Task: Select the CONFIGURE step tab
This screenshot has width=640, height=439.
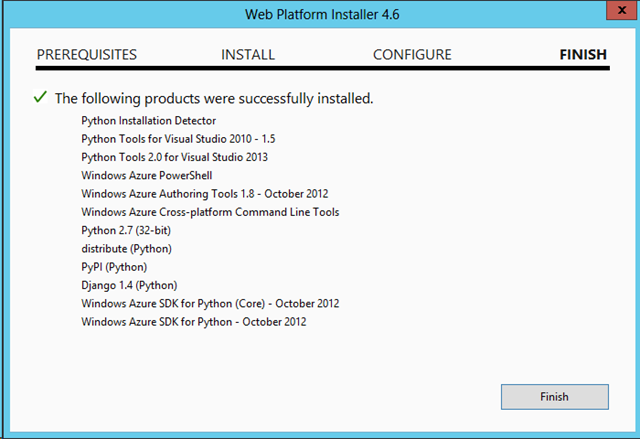Action: click(412, 55)
